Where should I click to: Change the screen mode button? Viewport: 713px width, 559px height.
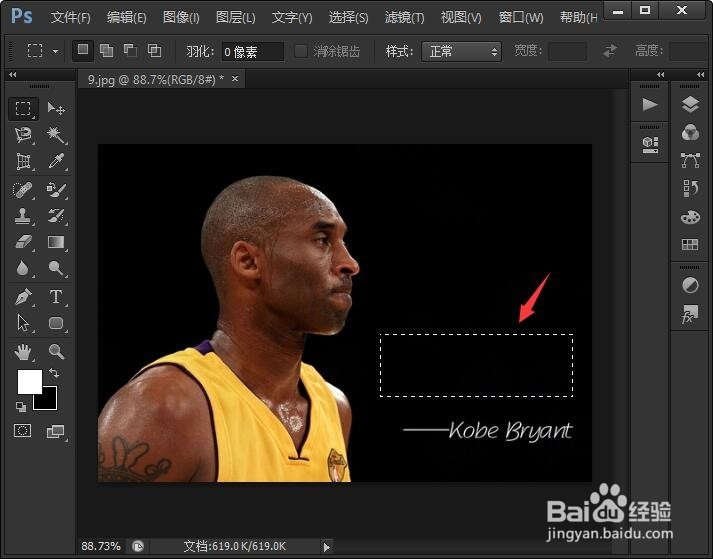tap(56, 431)
